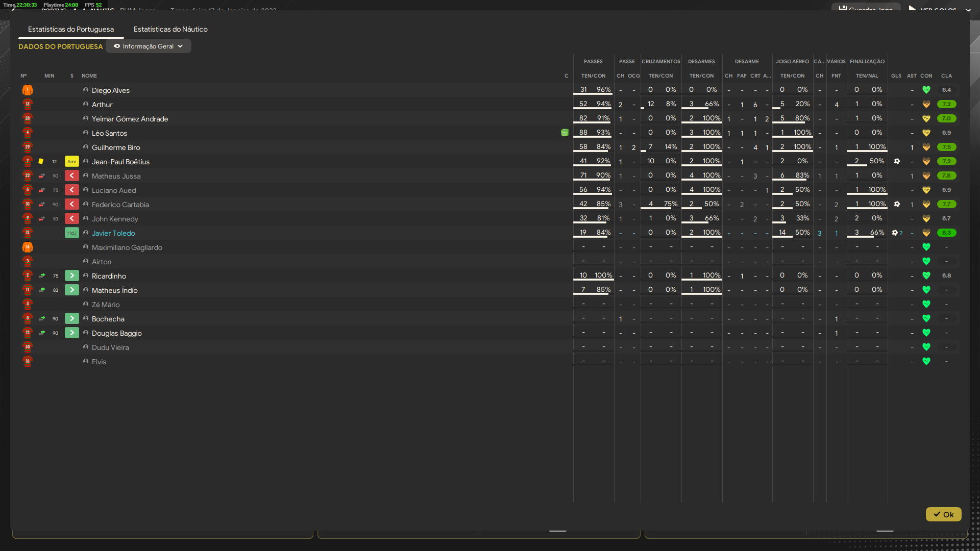The image size is (980, 551).
Task: Click Diego Alves goalkeeper shirt icon
Action: point(28,90)
